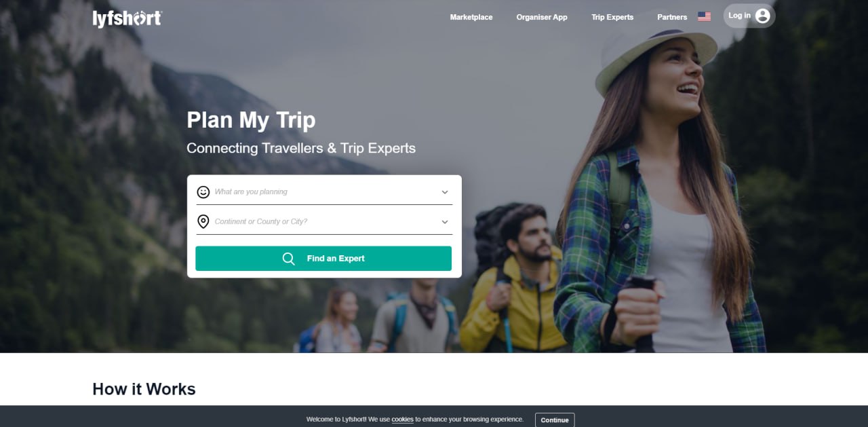Navigate to the Partners page
The width and height of the screenshot is (868, 427).
[672, 17]
